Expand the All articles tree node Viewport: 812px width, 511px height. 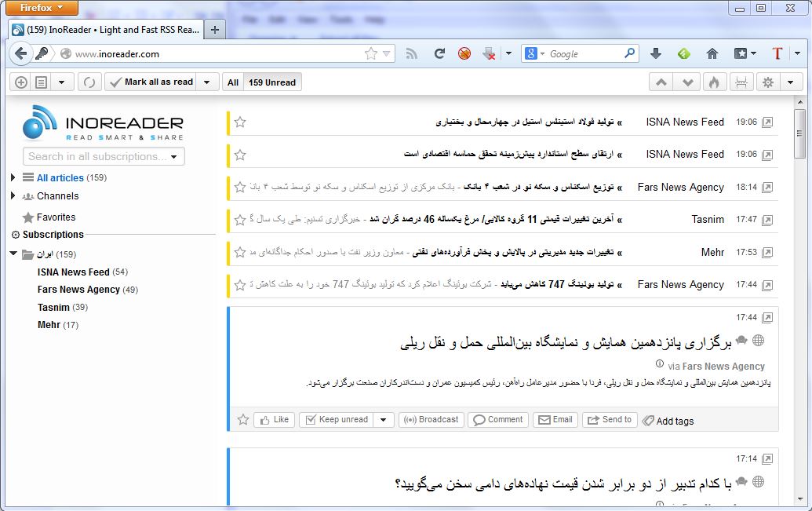click(x=13, y=177)
